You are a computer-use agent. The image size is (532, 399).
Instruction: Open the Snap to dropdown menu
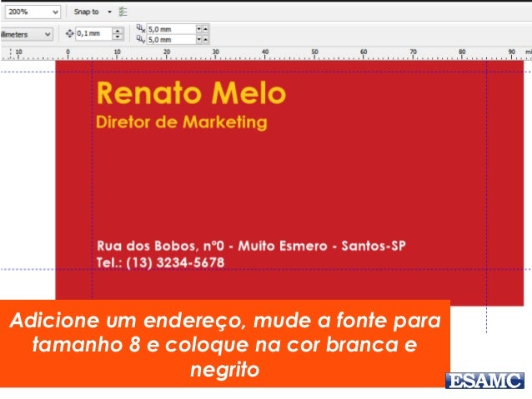click(x=109, y=12)
